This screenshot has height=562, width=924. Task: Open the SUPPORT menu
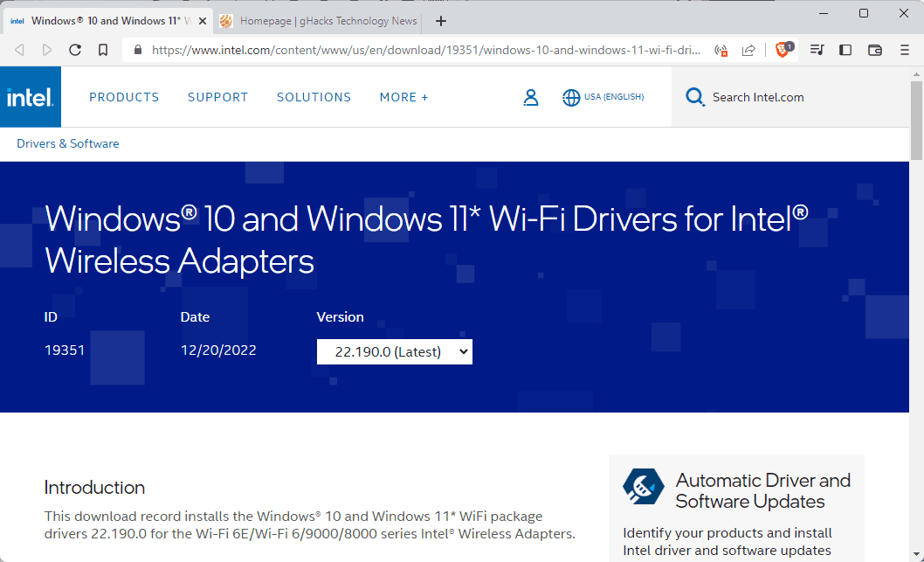click(x=218, y=97)
